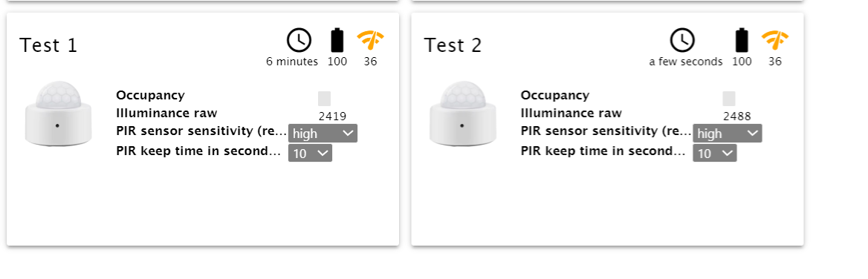Click the 2488 illuminance value on Test 2

click(736, 116)
